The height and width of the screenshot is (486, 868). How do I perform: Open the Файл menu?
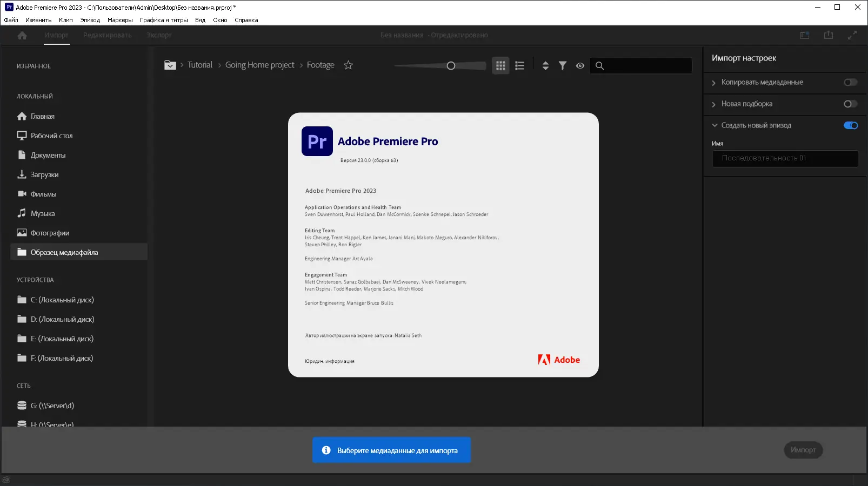(11, 20)
